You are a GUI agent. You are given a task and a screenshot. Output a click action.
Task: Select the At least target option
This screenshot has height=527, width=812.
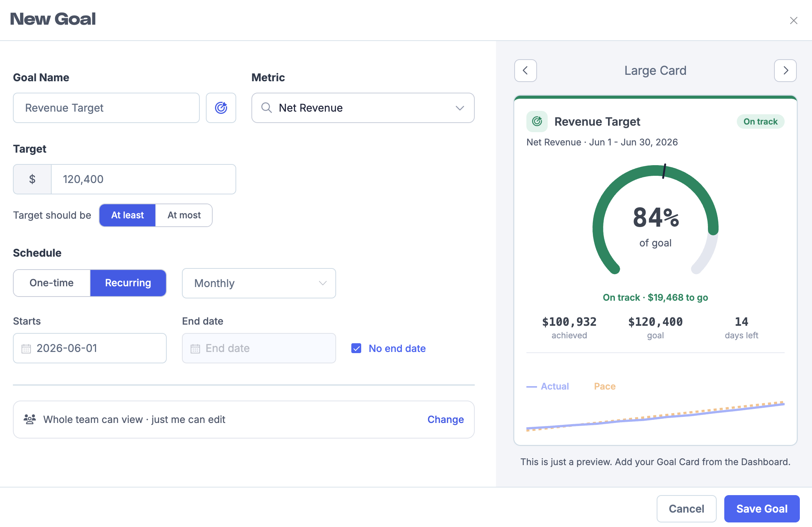[x=128, y=215]
